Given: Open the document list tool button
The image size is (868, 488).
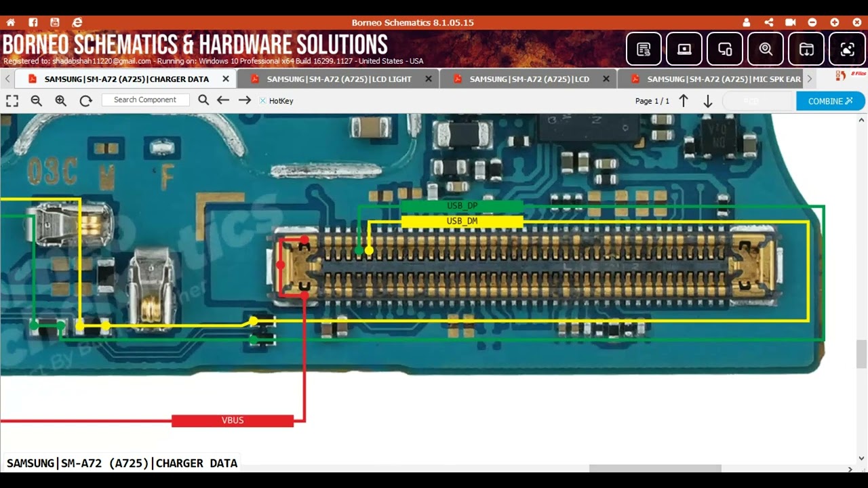Looking at the screenshot, I should [x=644, y=49].
